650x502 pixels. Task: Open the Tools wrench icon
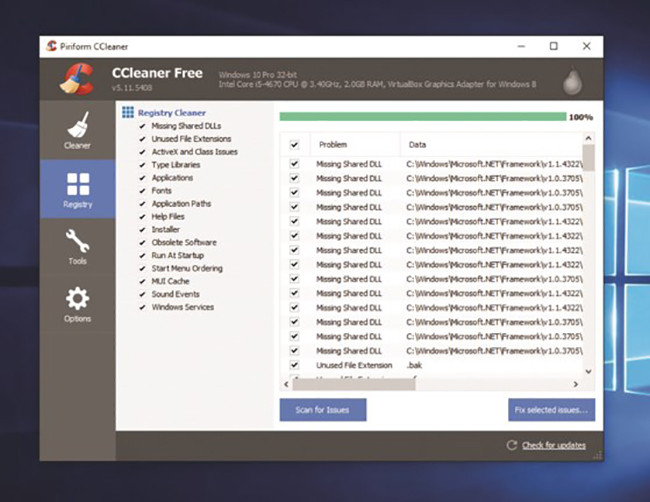click(x=77, y=244)
